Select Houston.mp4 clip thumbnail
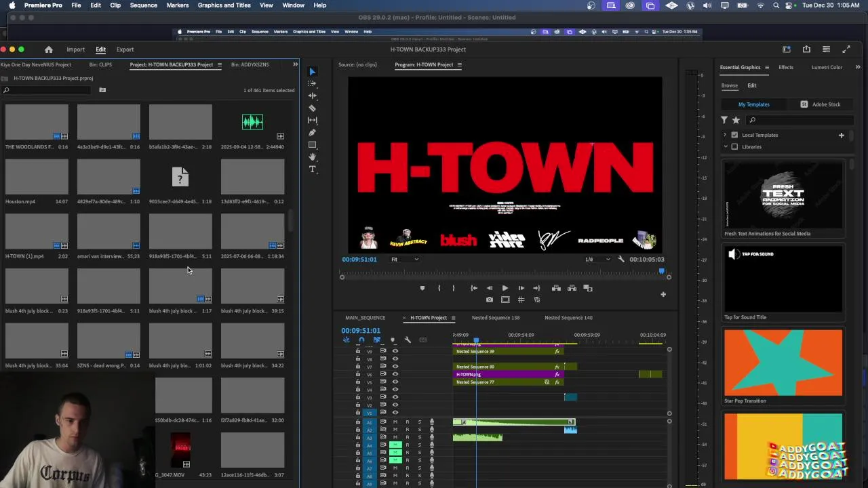Viewport: 868px width, 488px height. tap(37, 178)
